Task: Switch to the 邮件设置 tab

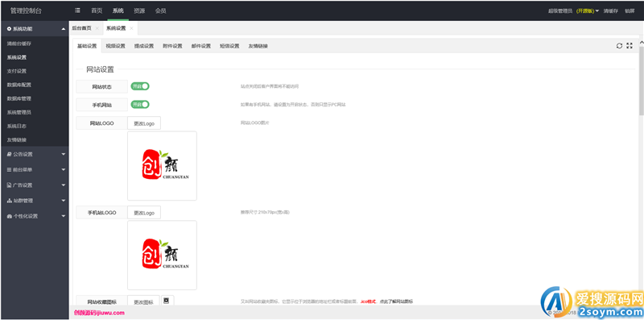Action: coord(200,46)
